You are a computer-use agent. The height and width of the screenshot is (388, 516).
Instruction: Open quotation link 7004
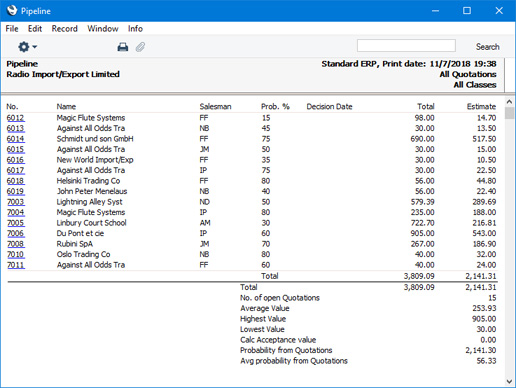[15, 212]
